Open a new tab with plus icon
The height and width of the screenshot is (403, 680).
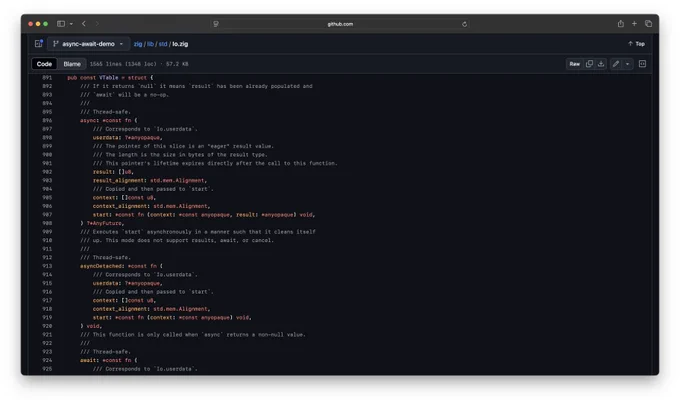click(634, 24)
